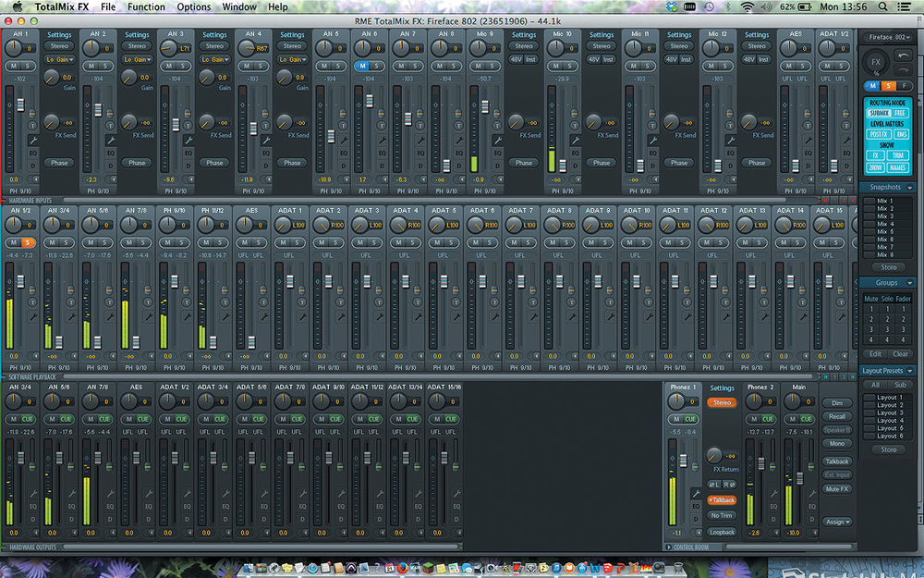Viewport: 924px width, 578px height.
Task: Click the redo arrow beside the FX meter
Action: coord(905,71)
